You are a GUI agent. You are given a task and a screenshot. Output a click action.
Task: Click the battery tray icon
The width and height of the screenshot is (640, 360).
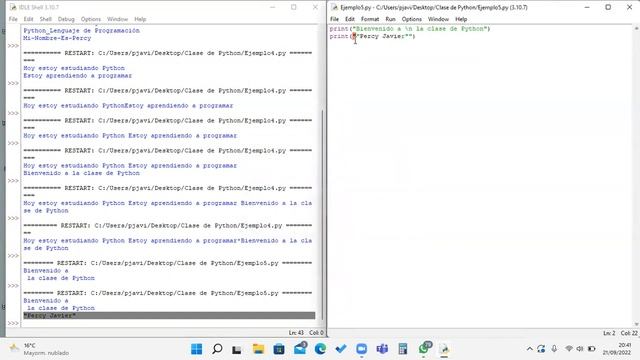(x=591, y=349)
